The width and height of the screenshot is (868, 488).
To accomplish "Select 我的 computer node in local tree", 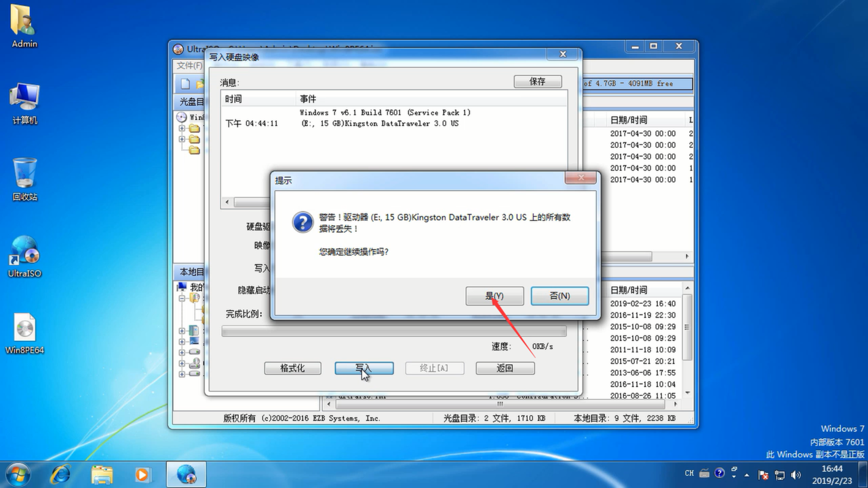I will click(190, 287).
